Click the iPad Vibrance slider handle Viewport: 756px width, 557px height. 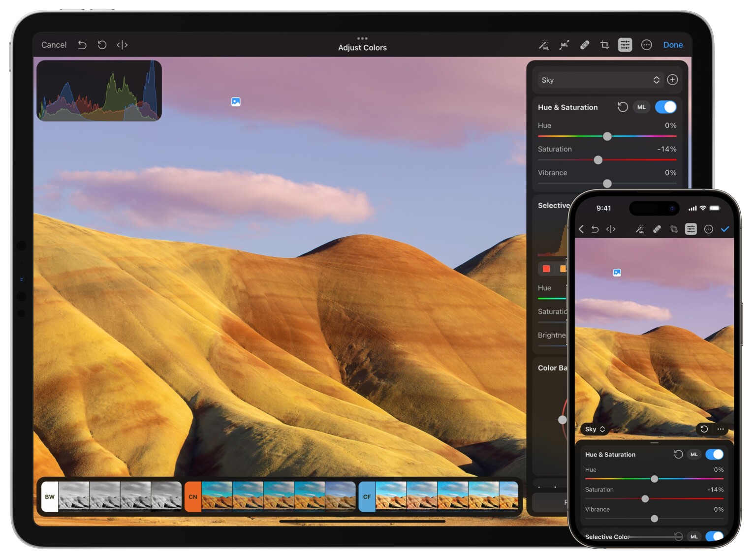607,184
